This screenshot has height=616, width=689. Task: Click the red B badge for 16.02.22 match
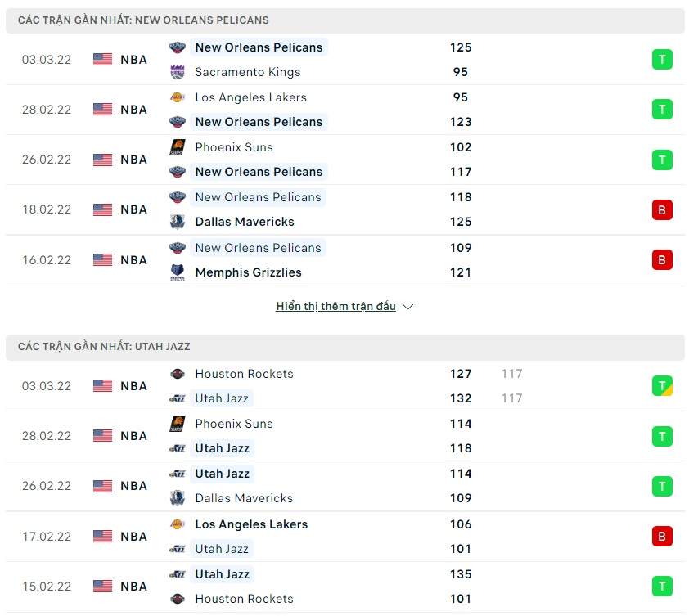click(x=662, y=260)
